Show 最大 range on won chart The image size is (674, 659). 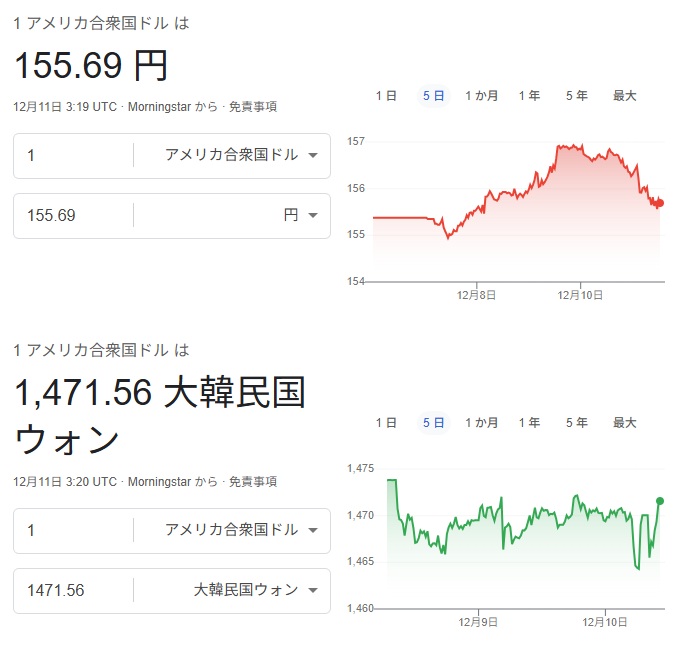click(x=624, y=423)
